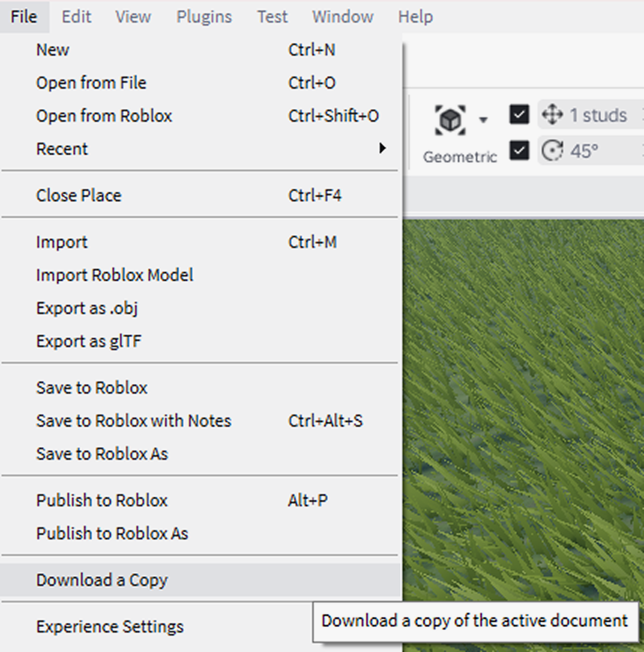Screen dimensions: 644x652
Task: Open the View menu
Action: 134,16
